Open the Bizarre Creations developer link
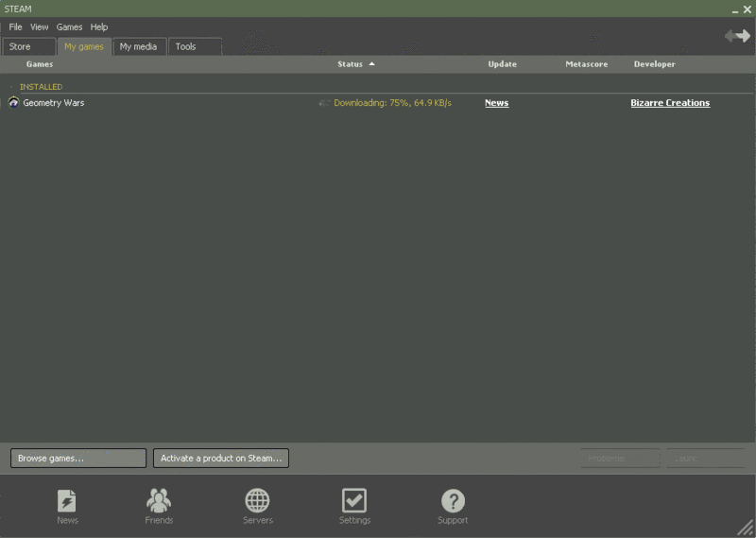756x538 pixels. pyautogui.click(x=670, y=103)
